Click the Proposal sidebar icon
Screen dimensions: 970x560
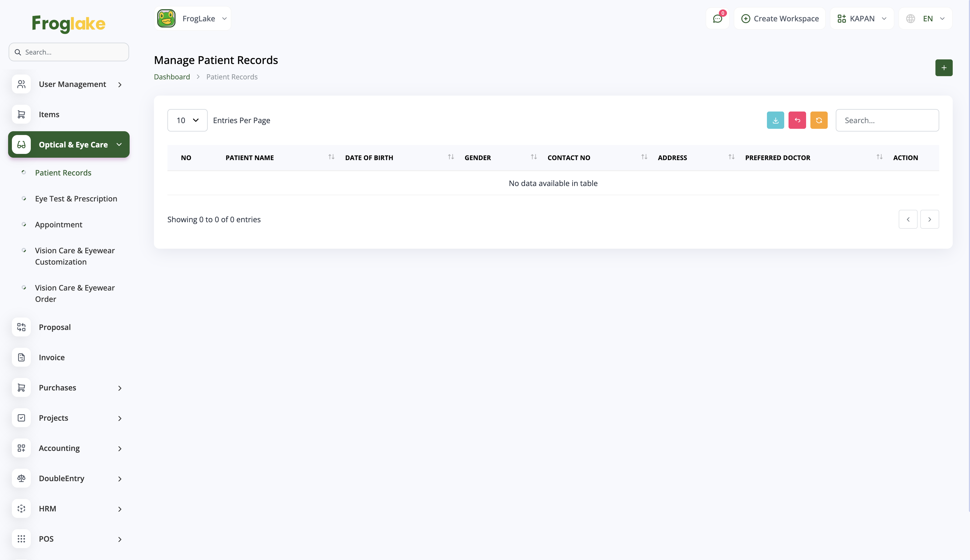coord(21,327)
